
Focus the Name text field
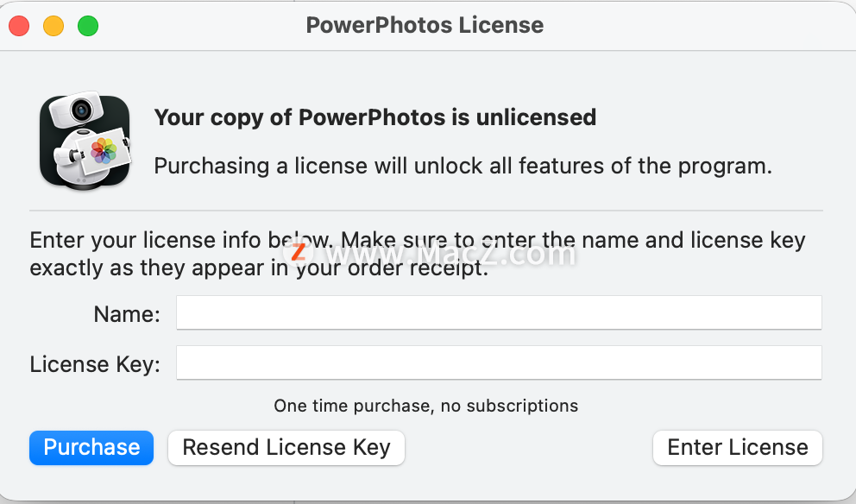pyautogui.click(x=499, y=312)
